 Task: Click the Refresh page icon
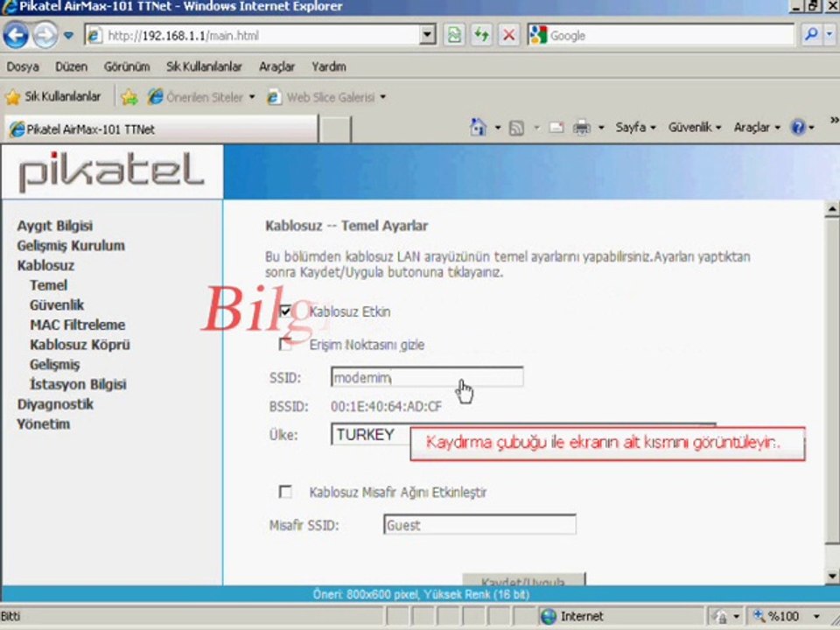point(481,35)
